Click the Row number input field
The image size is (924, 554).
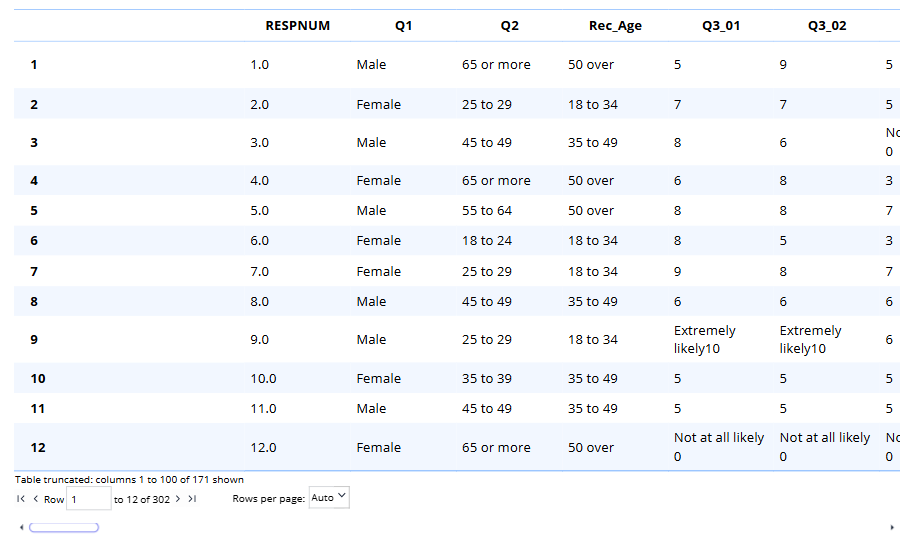coord(88,498)
